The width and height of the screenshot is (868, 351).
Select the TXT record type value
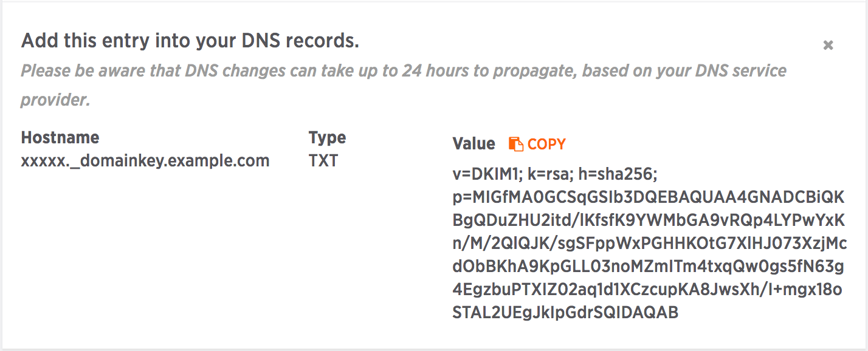point(323,161)
